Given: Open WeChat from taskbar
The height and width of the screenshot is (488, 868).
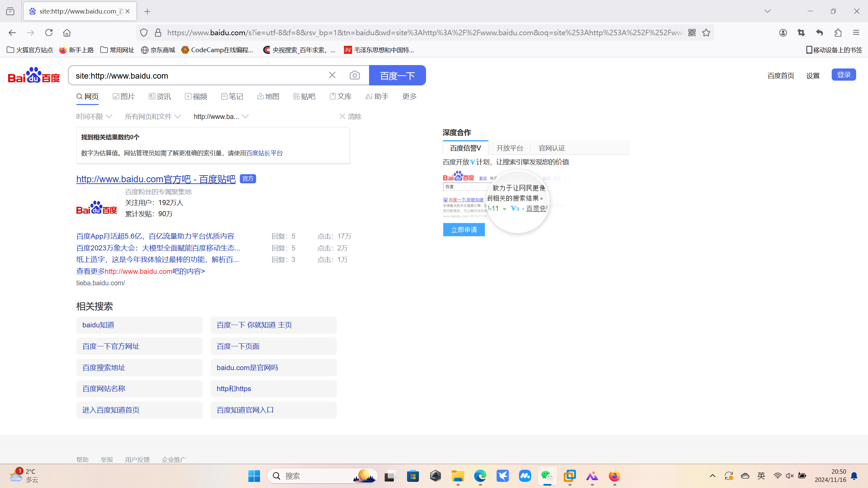Looking at the screenshot, I should (x=547, y=476).
